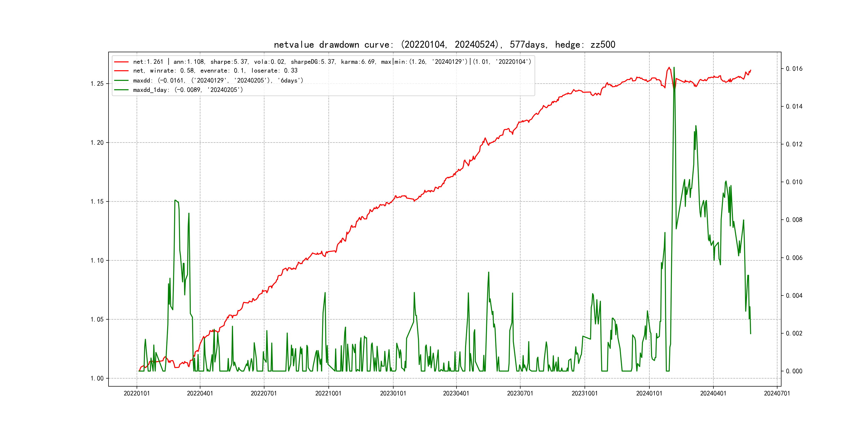Click the x-axis date label 20240401
The image size is (868, 434).
(x=713, y=394)
